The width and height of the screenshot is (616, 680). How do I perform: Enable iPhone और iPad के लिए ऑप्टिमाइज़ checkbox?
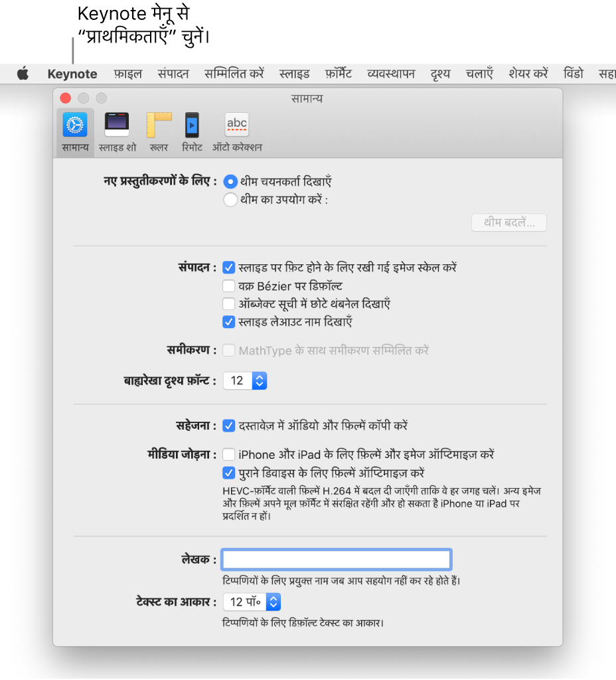coord(228,454)
